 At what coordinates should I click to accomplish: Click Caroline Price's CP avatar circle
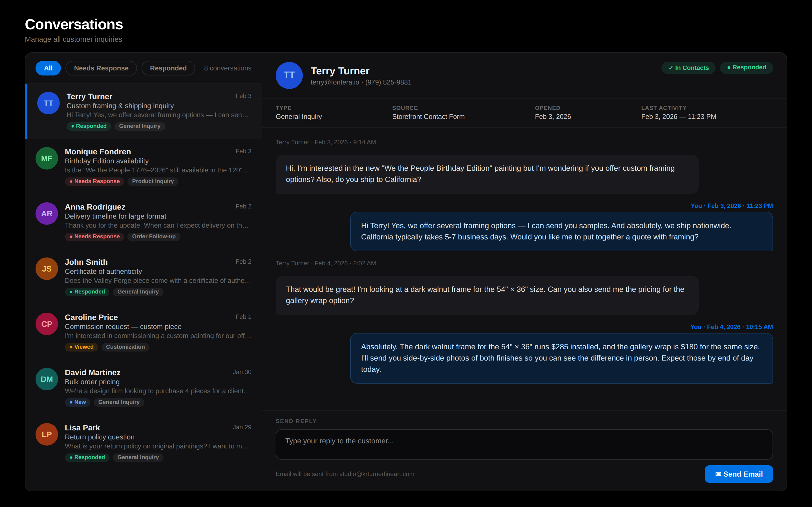pyautogui.click(x=47, y=324)
